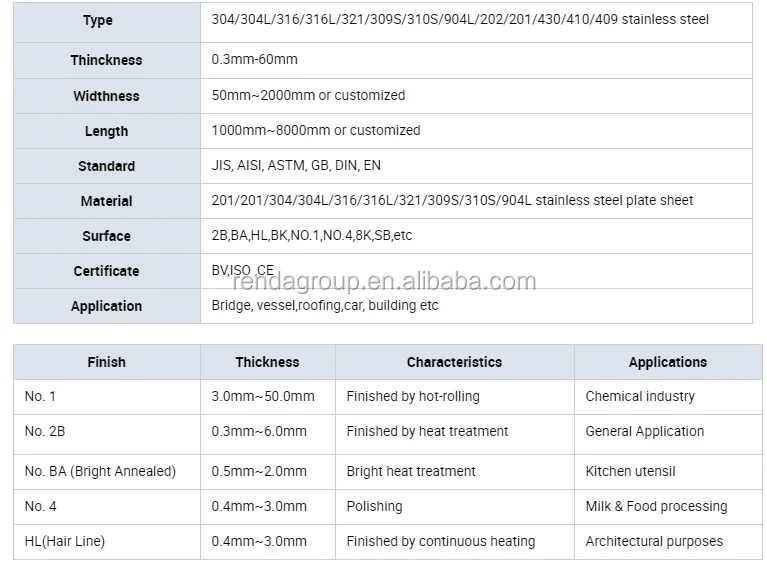Viewport: 767px width, 563px height.
Task: Click the Applications column header
Action: click(667, 362)
